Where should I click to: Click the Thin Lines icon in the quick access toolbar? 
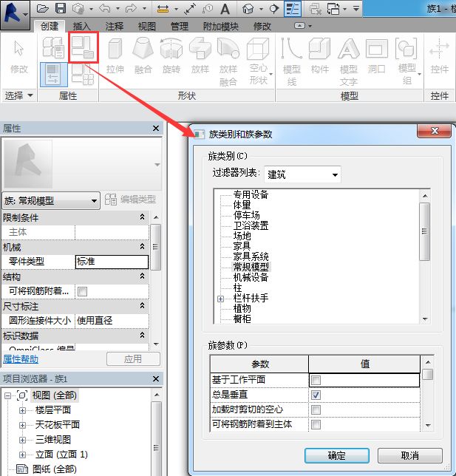point(293,9)
